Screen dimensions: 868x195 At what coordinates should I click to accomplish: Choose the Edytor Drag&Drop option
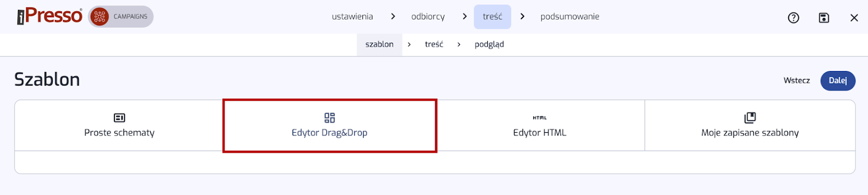pos(329,126)
